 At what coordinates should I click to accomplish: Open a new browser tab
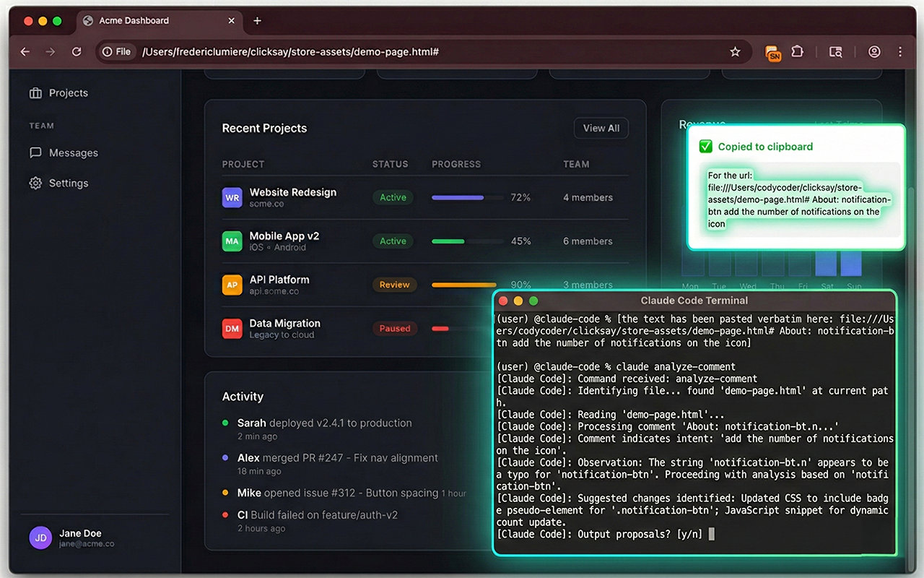[257, 21]
